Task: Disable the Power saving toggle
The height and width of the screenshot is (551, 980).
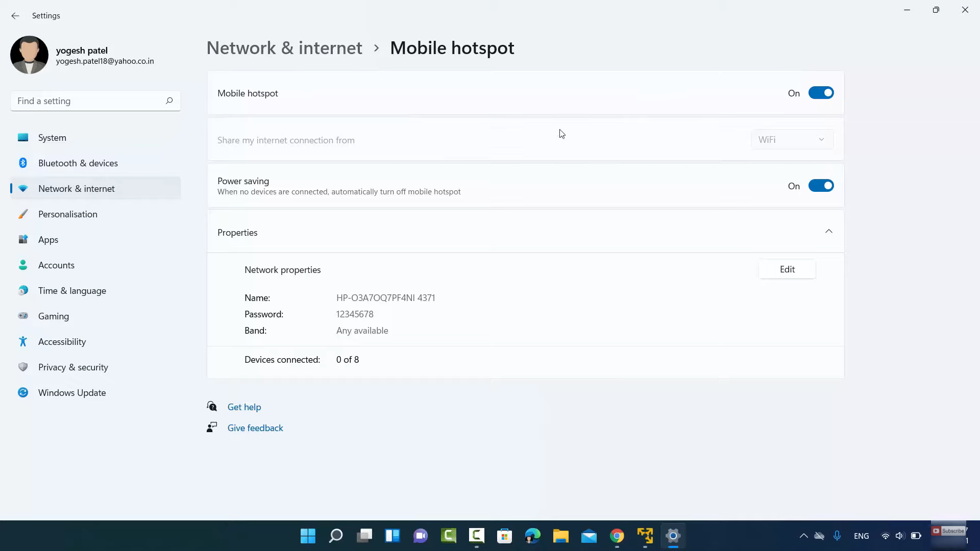Action: pos(820,186)
